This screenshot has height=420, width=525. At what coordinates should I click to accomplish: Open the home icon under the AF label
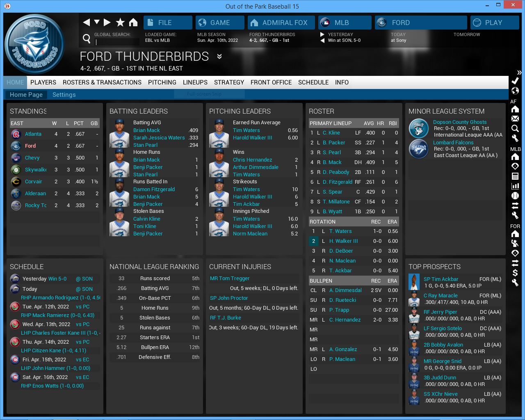(515, 109)
